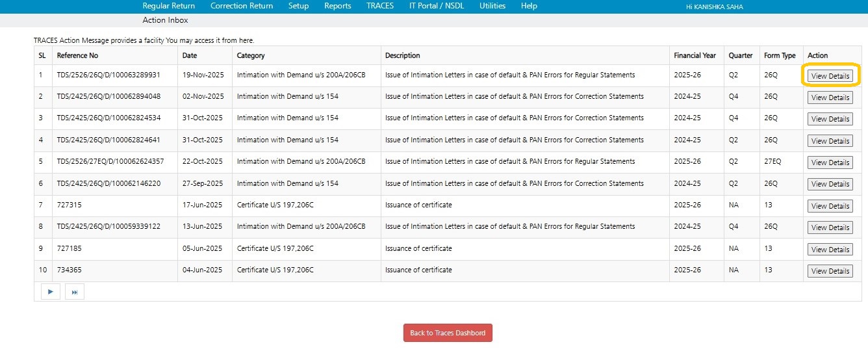Go to next page of inbox
868x351 pixels.
(x=50, y=292)
